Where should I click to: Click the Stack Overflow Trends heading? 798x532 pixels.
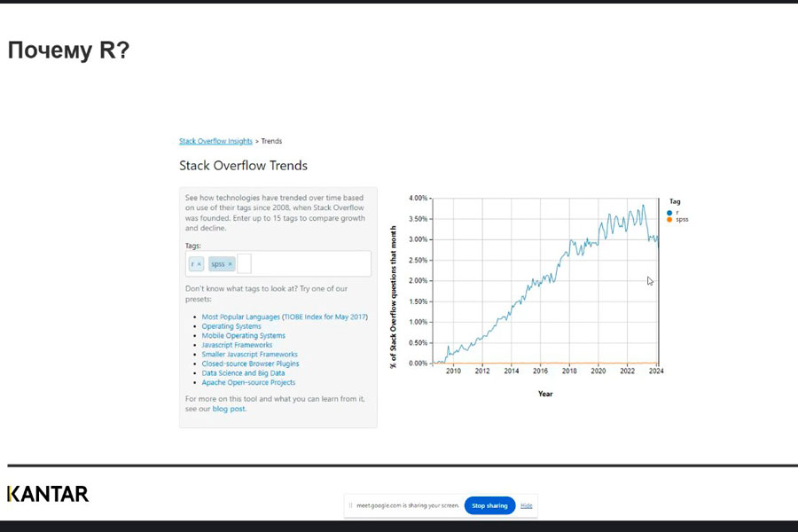point(243,166)
